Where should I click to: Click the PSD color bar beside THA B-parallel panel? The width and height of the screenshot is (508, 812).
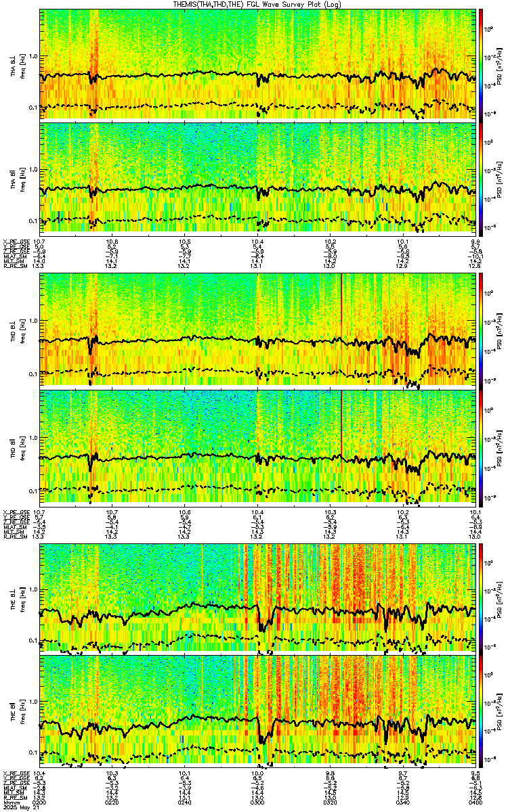click(x=481, y=178)
